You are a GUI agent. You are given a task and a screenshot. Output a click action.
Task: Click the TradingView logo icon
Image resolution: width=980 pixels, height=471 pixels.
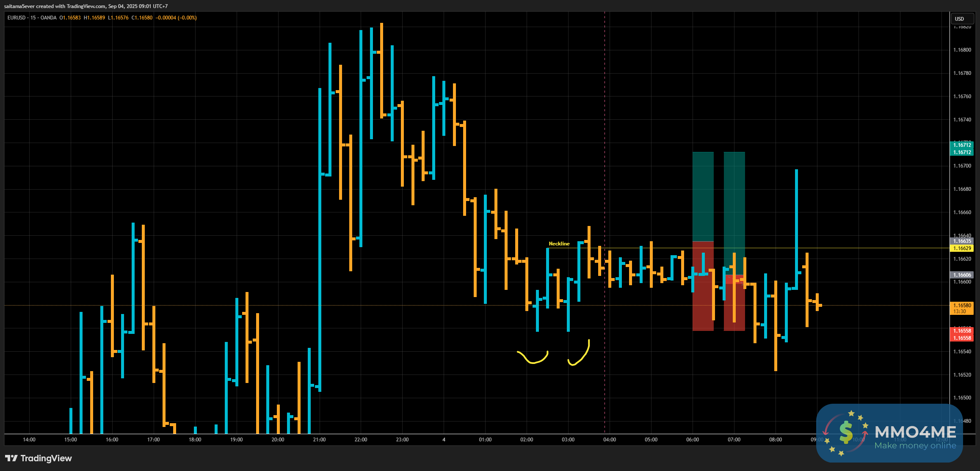(x=11, y=458)
